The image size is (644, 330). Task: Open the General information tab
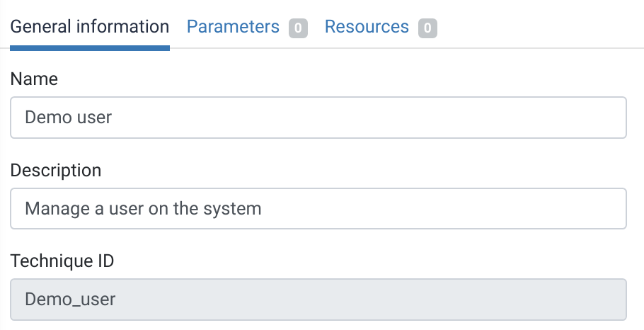pyautogui.click(x=90, y=27)
